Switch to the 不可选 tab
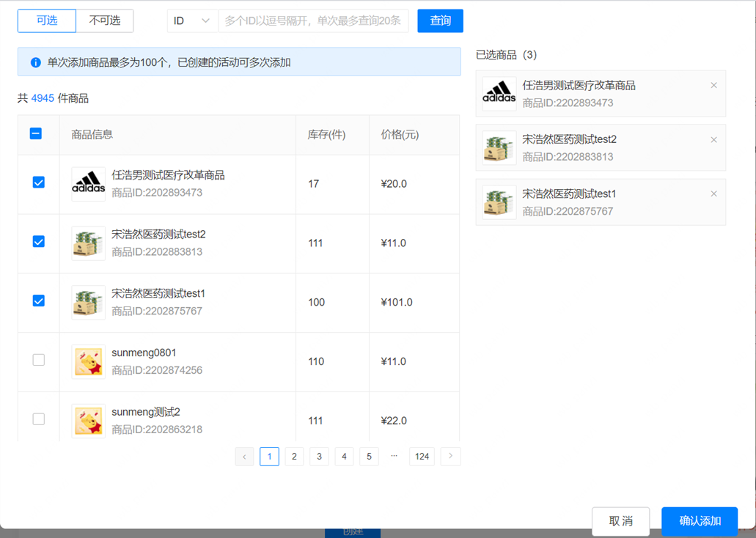This screenshot has width=756, height=538. tap(105, 21)
